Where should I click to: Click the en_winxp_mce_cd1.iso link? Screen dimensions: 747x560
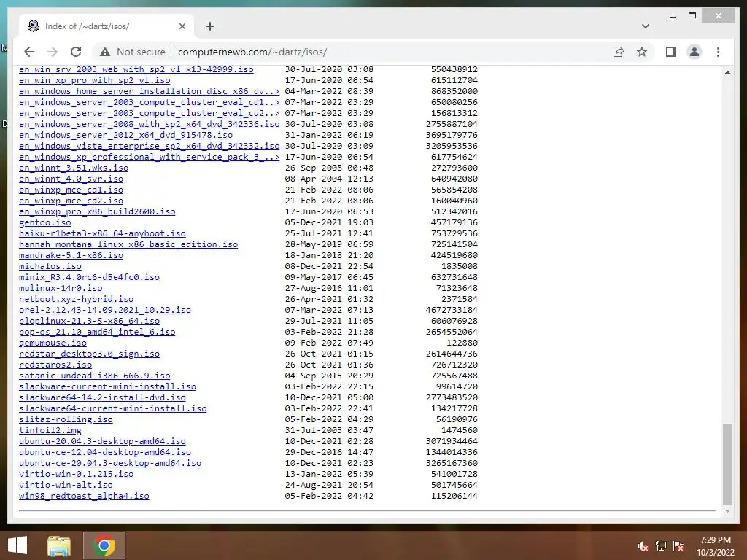[71, 190]
